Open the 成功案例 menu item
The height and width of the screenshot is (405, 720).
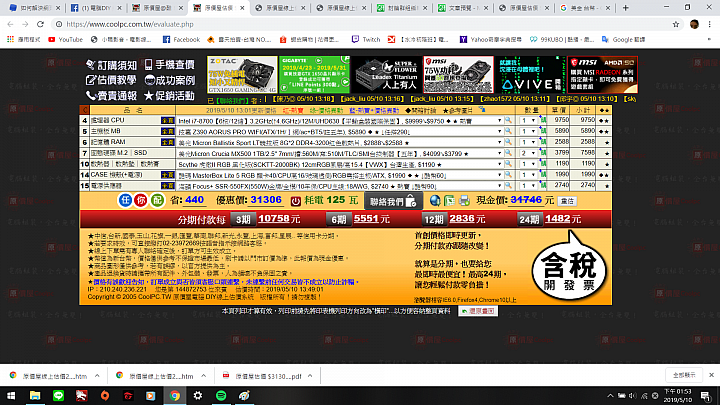pyautogui.click(x=169, y=80)
